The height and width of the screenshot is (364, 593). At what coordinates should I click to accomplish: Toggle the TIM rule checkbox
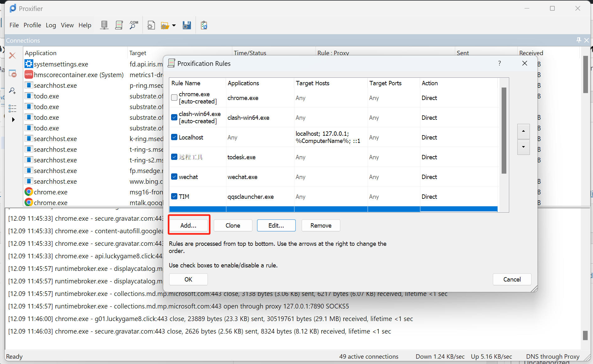[174, 196]
